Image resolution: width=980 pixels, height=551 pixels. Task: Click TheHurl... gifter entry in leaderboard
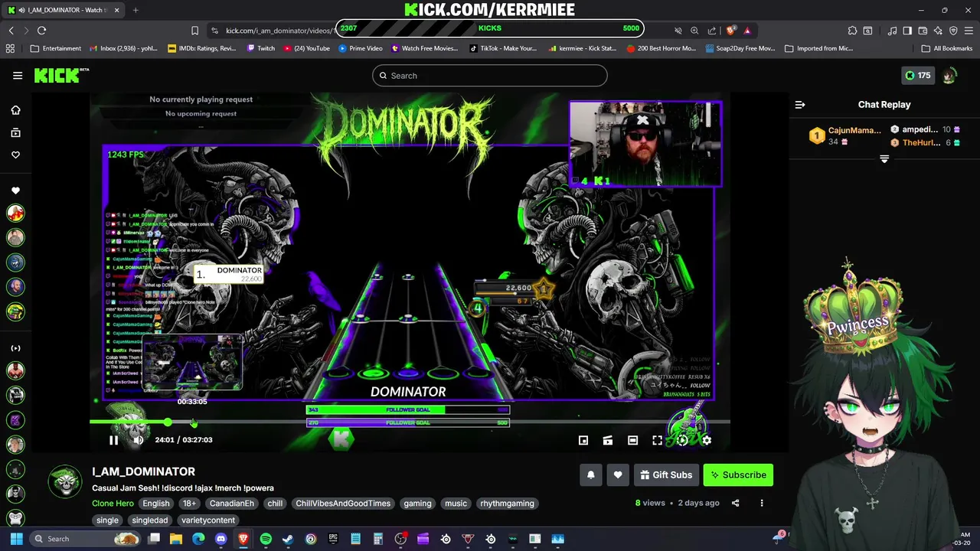click(x=925, y=142)
